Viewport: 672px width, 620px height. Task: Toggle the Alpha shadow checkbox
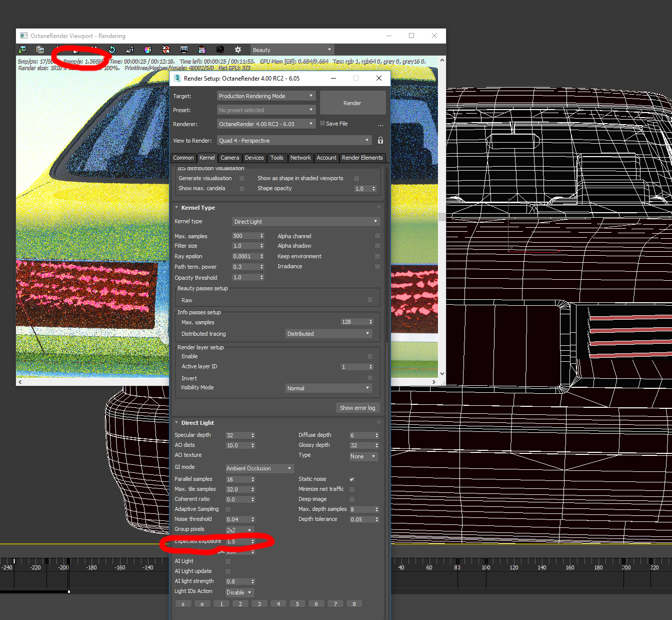click(x=377, y=246)
